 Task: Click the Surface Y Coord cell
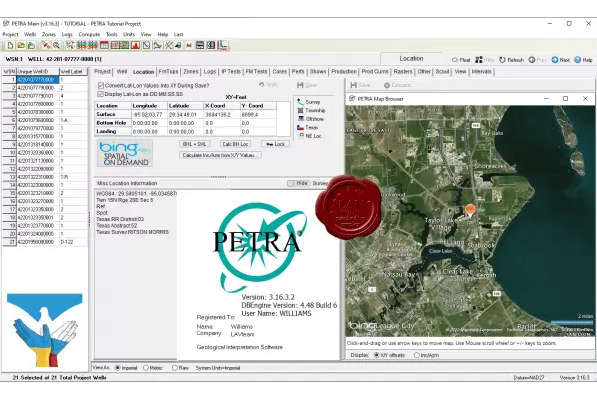(x=259, y=114)
